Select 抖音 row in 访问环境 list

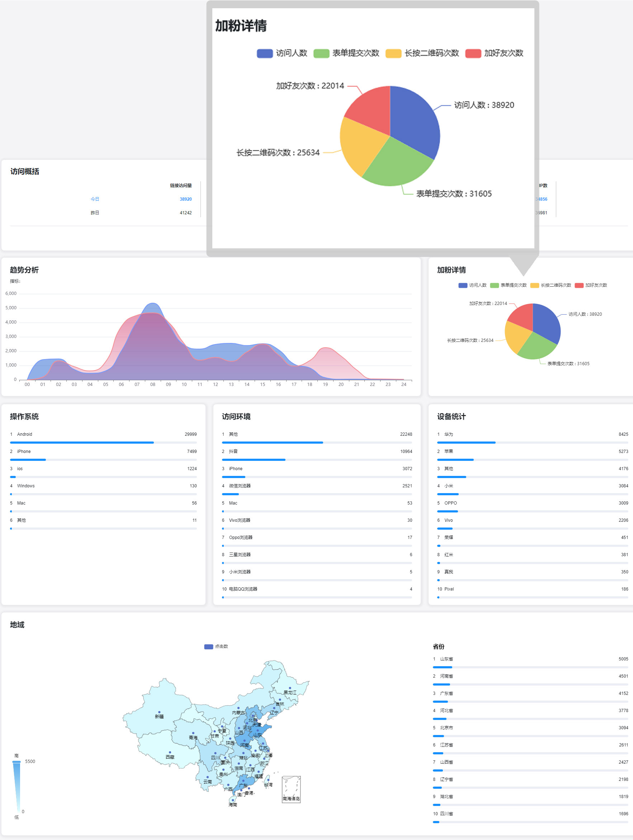pos(316,452)
